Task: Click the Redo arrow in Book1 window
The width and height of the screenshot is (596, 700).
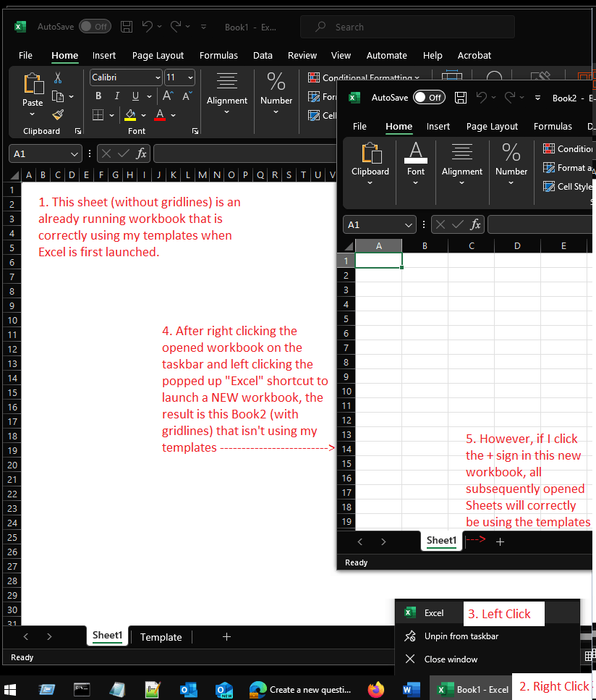Action: tap(176, 26)
